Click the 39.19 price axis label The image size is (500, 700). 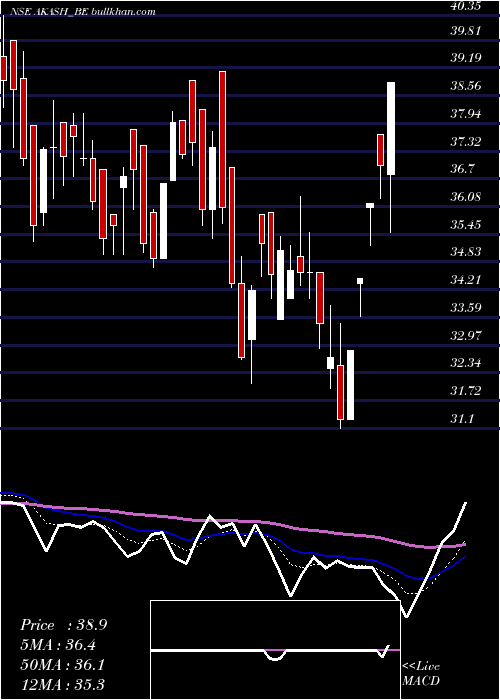tap(465, 58)
